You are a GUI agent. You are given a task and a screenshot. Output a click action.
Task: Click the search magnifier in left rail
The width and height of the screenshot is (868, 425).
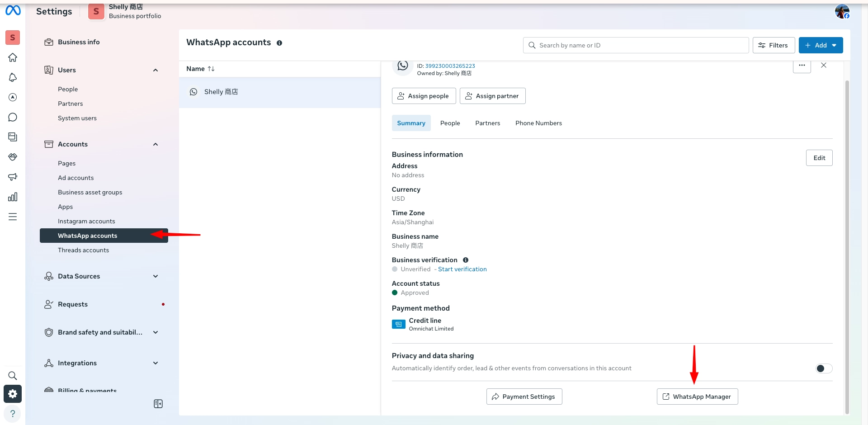pos(13,376)
